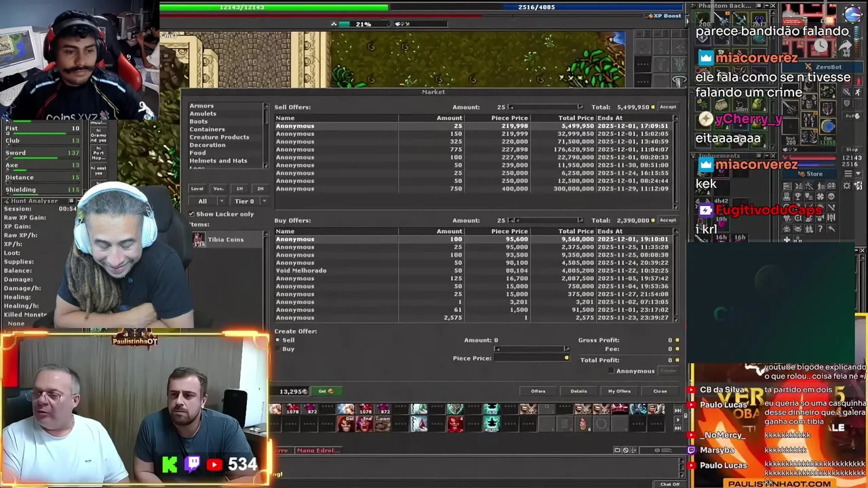868x488 pixels.
Task: Click the skull icon in sidebar grid
Action: pyautogui.click(x=831, y=196)
